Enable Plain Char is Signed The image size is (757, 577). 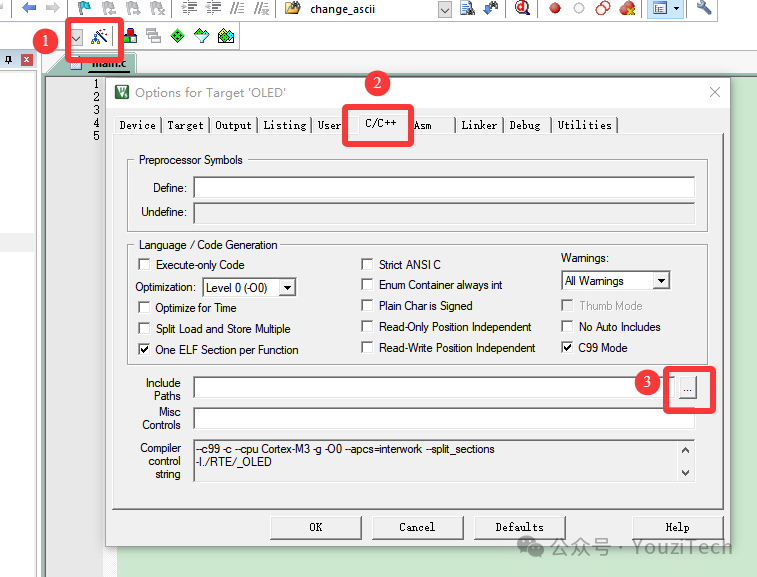(367, 306)
